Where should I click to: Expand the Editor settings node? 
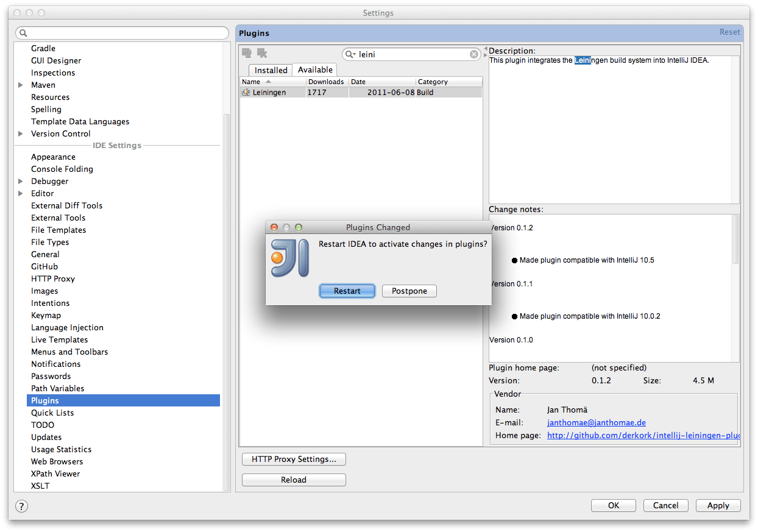tap(21, 193)
